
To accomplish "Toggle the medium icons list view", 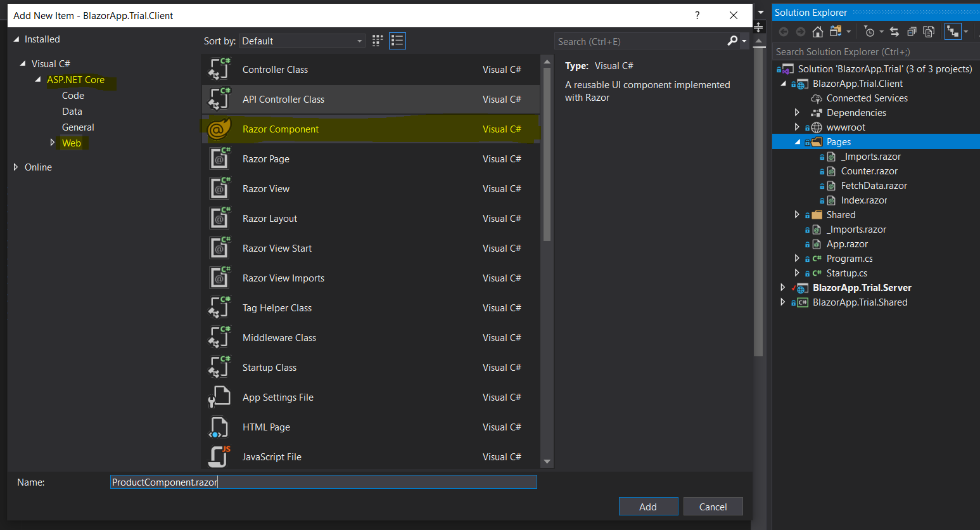I will [x=397, y=41].
